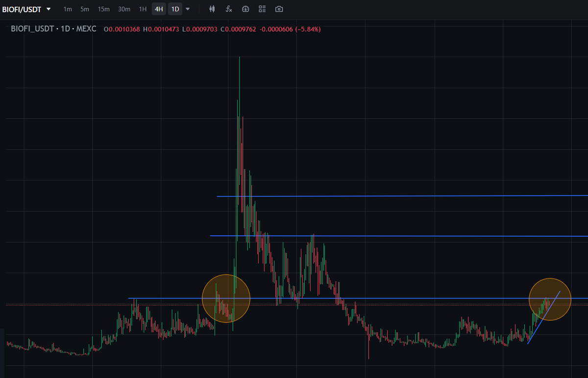Click the close price value 0.0009762
The height and width of the screenshot is (378, 588).
pos(241,29)
